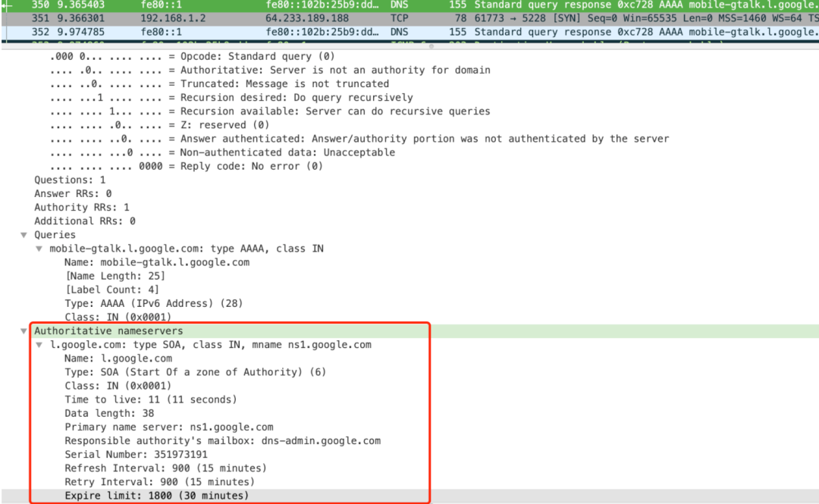The width and height of the screenshot is (819, 504).
Task: Select the Label Count: 4 line
Action: (x=111, y=290)
